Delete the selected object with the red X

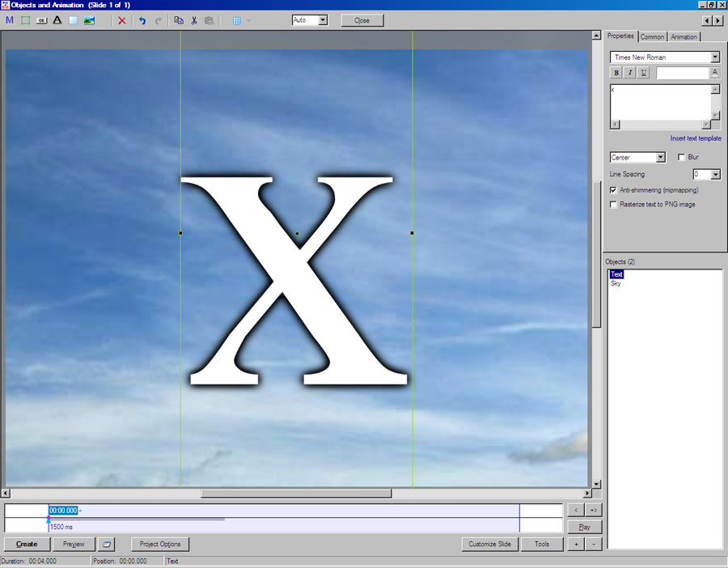point(122,20)
